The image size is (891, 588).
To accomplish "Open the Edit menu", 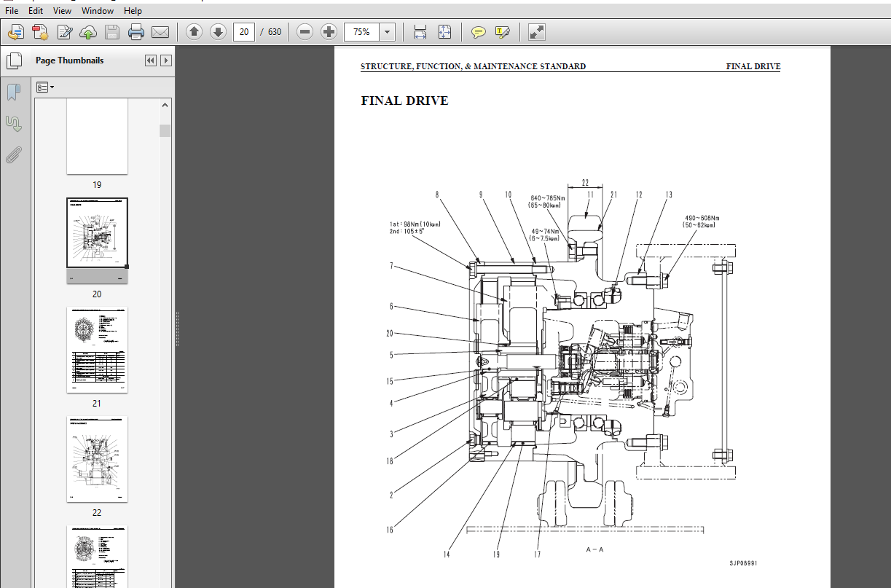I will (36, 11).
